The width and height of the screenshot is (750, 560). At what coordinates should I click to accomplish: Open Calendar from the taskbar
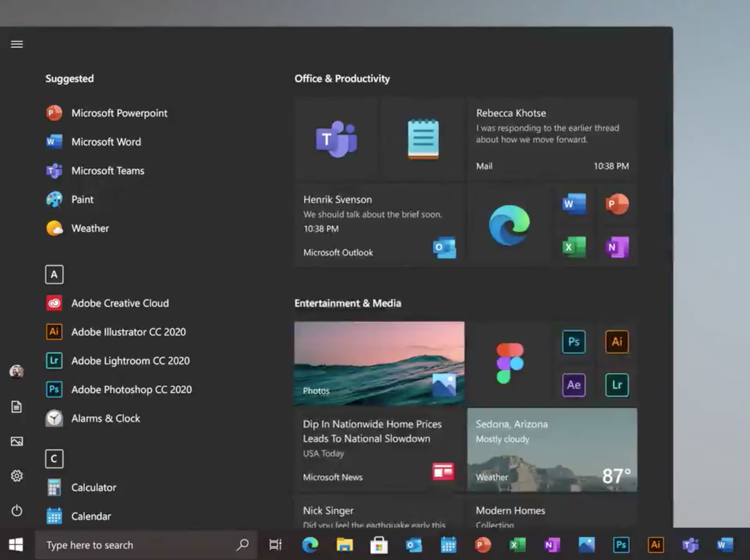448,545
